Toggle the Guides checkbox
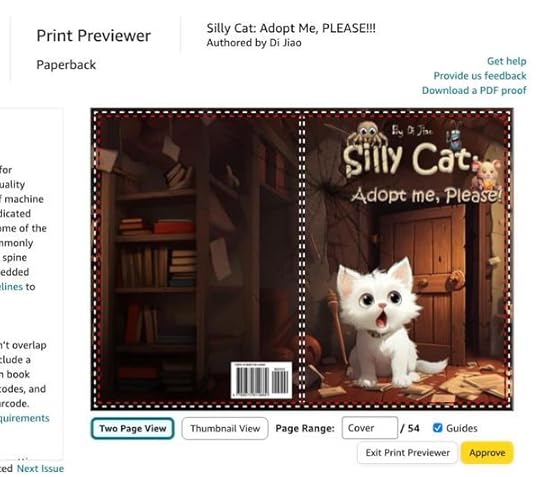This screenshot has width=540, height=477. click(x=437, y=428)
